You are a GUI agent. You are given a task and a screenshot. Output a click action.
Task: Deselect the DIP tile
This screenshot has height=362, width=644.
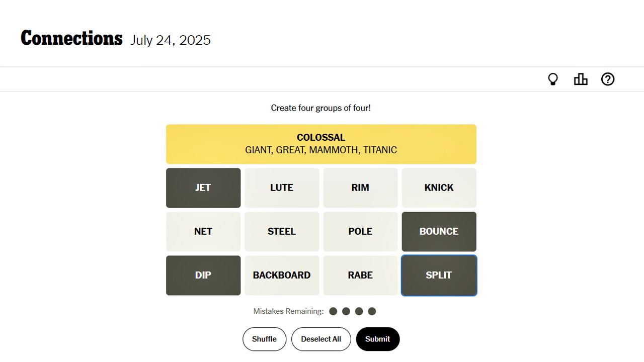click(x=203, y=275)
